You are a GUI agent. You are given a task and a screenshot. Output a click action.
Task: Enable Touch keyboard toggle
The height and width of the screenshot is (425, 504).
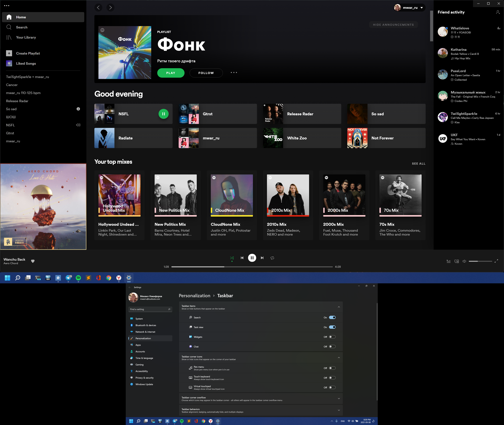click(332, 378)
